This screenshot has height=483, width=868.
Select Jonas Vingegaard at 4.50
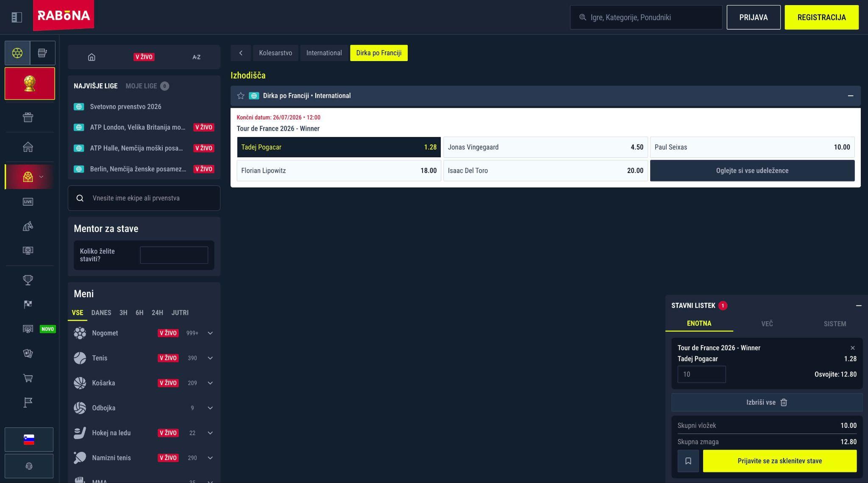[545, 147]
